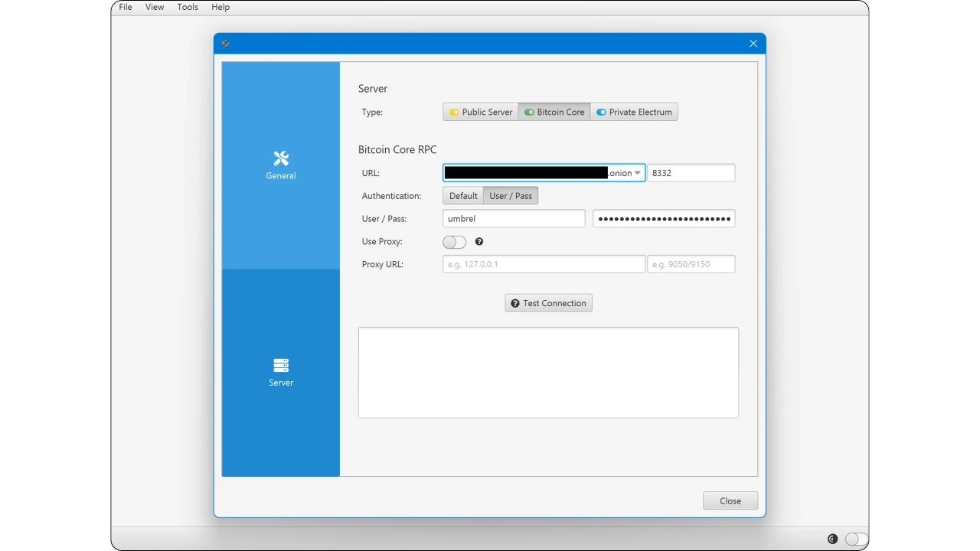Open the Server settings icon in sidebar

pyautogui.click(x=281, y=365)
